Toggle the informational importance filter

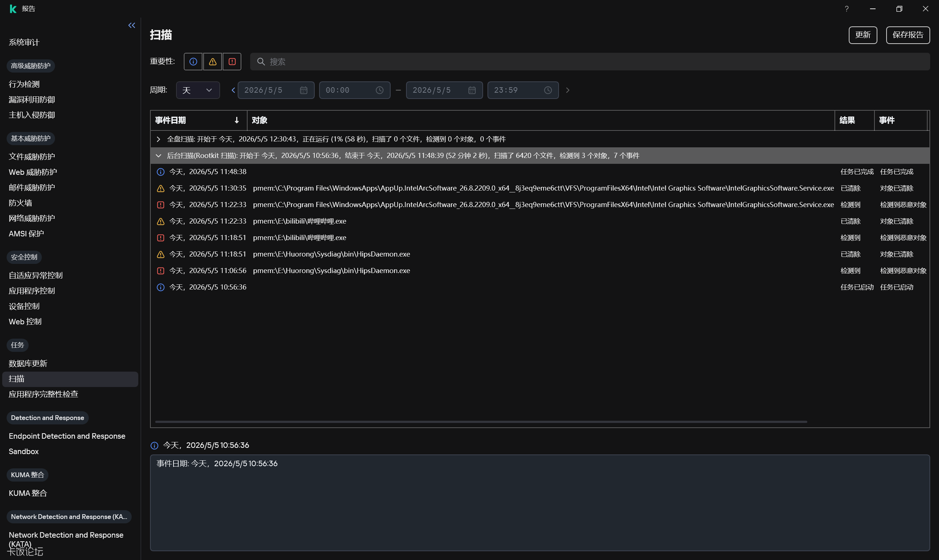tap(193, 62)
